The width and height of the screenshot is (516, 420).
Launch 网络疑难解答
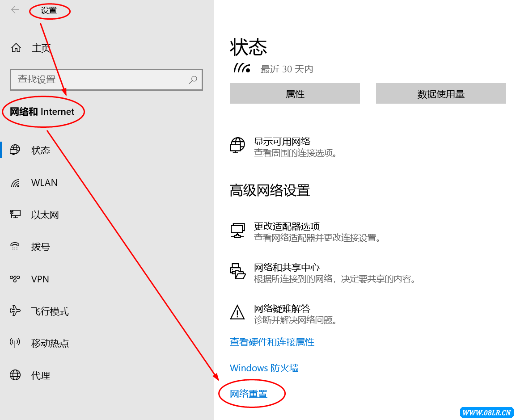282,308
